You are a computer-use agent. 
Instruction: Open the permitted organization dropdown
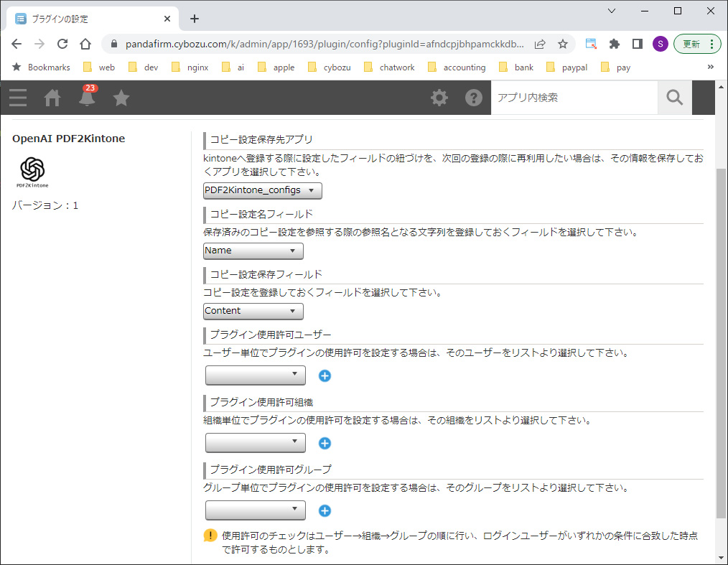pyautogui.click(x=256, y=442)
